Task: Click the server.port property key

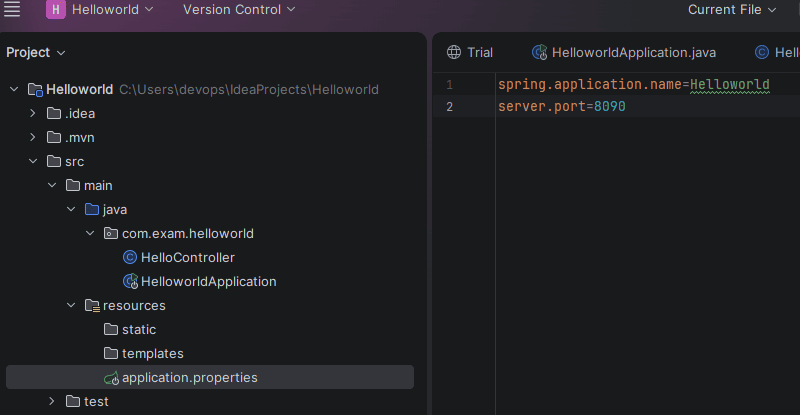Action: click(x=542, y=106)
